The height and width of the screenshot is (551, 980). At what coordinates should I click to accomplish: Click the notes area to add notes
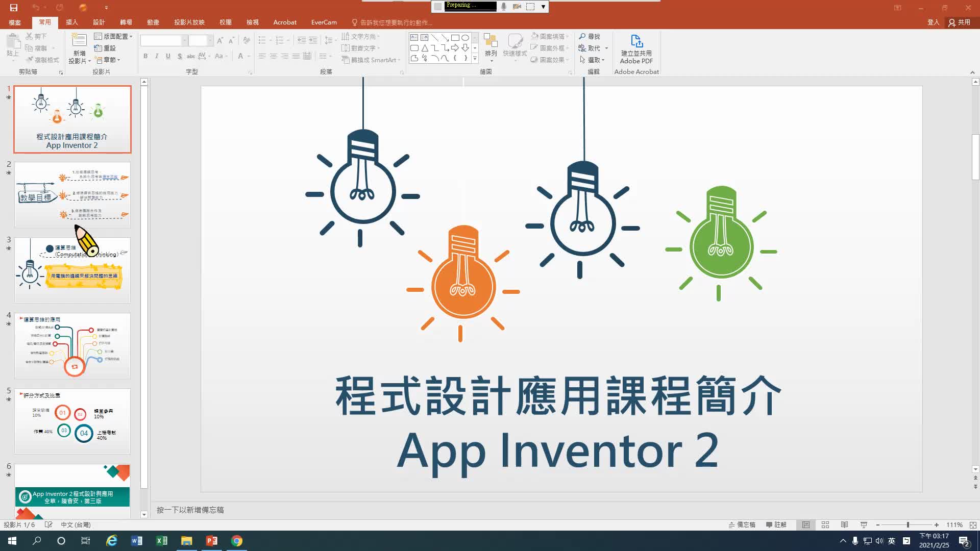point(561,510)
